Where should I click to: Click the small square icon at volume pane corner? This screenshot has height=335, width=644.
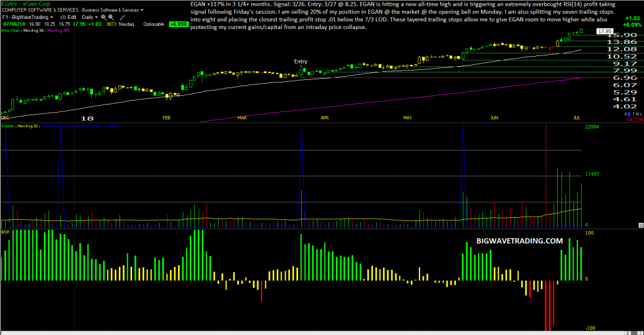641,225
